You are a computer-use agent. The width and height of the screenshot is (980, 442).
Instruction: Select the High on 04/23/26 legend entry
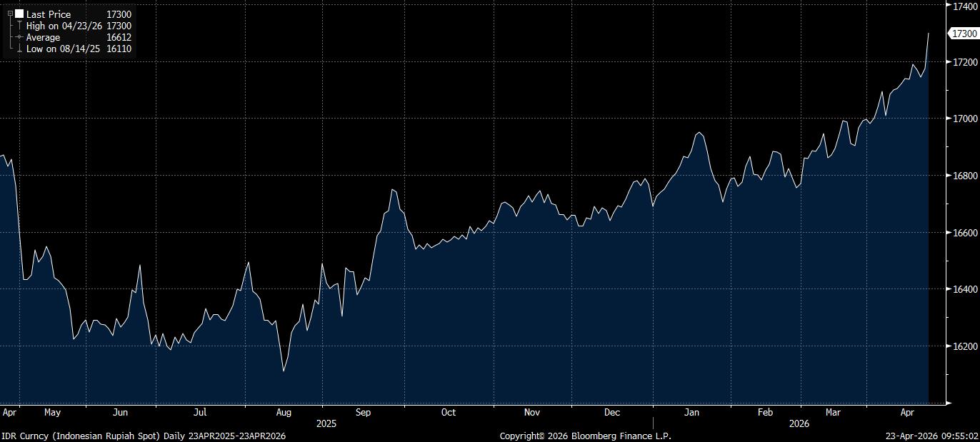(x=63, y=26)
